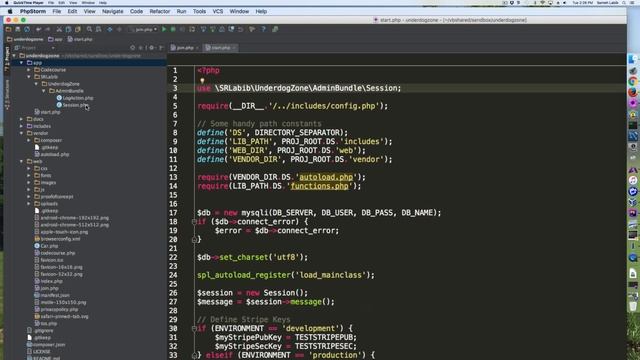Toggle fold marker at line 20 closing brace

point(194,240)
